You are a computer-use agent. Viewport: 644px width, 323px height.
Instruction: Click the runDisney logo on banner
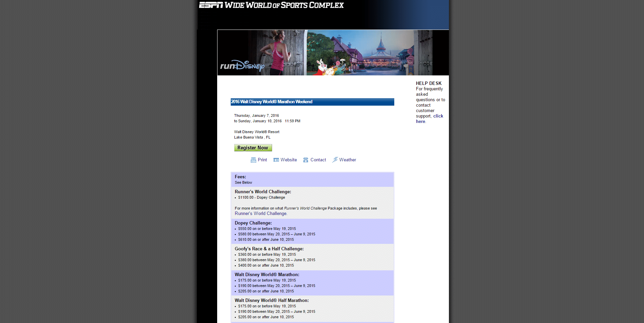pyautogui.click(x=242, y=66)
